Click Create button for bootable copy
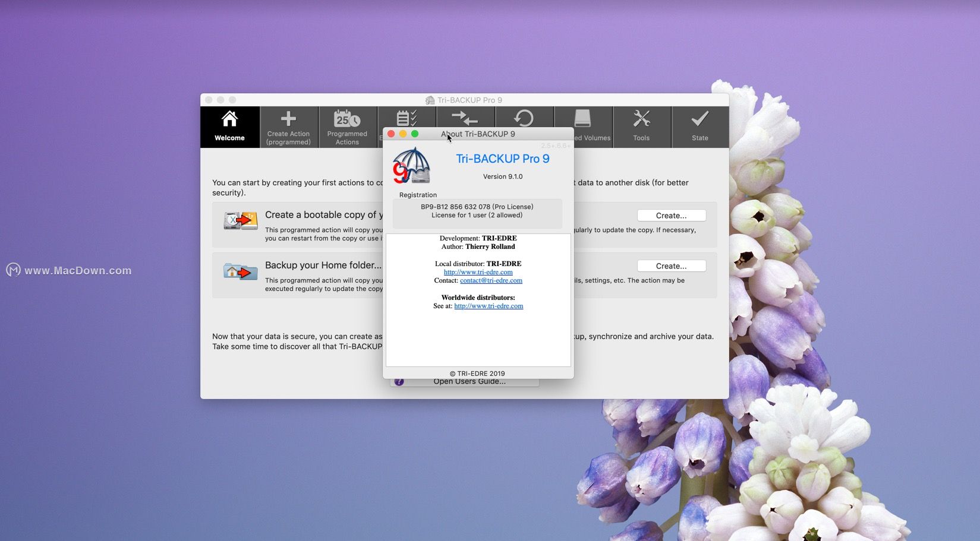980x541 pixels. click(x=671, y=216)
